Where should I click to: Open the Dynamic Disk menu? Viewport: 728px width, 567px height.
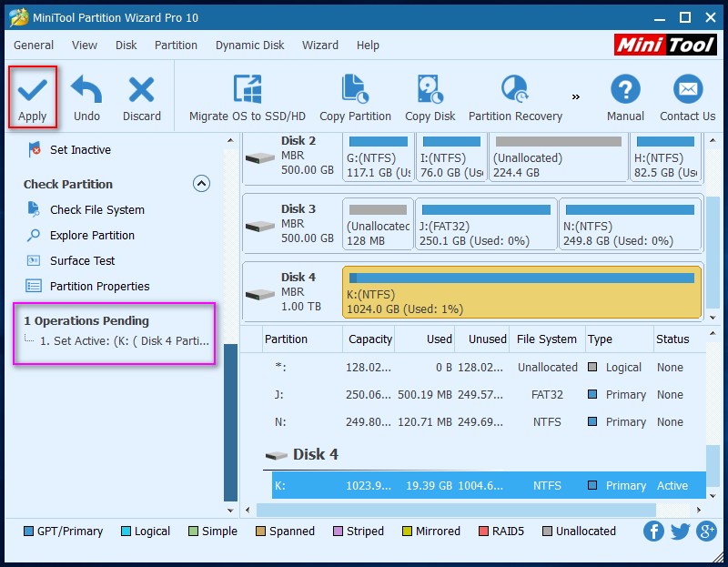click(249, 45)
